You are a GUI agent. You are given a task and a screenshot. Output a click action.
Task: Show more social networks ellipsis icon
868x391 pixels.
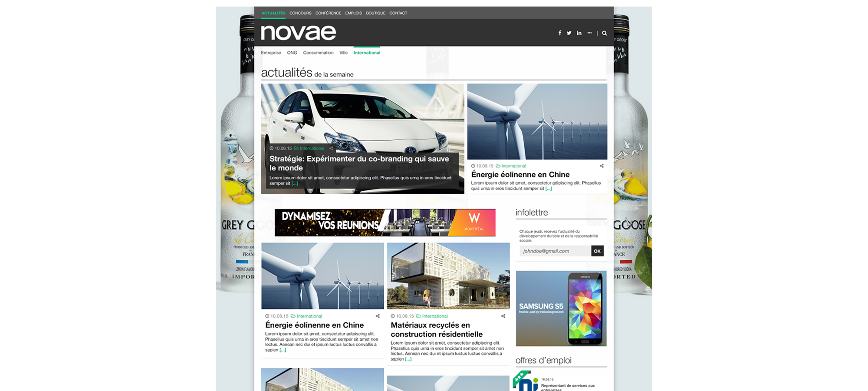(589, 33)
